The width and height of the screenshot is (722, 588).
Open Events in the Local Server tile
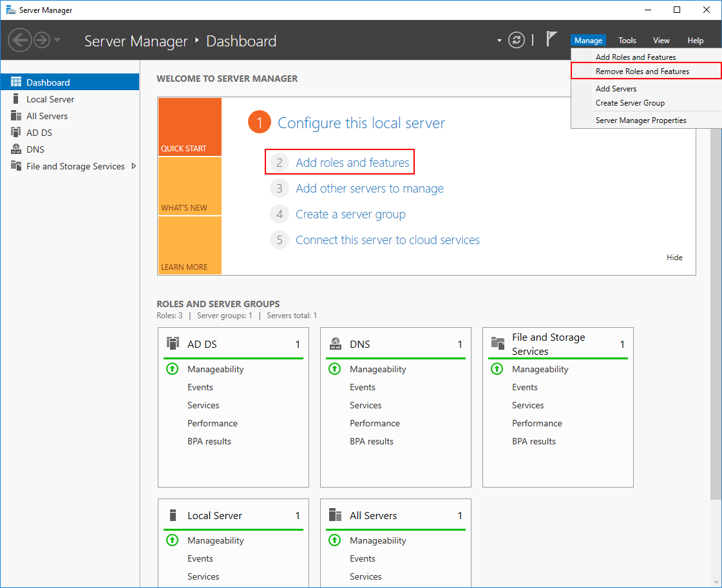pyautogui.click(x=200, y=558)
